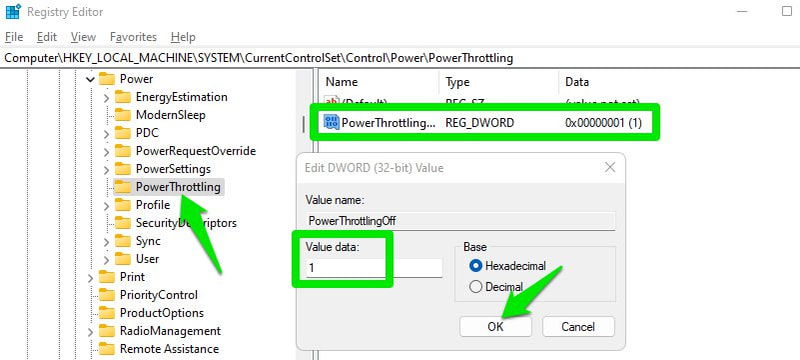Click the Sync folder icon
The width and height of the screenshot is (800, 360).
coord(122,241)
